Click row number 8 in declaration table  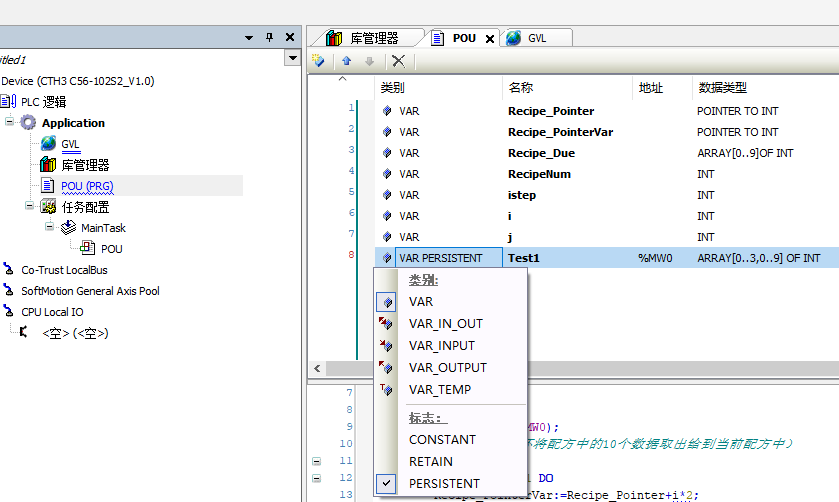[x=351, y=254]
